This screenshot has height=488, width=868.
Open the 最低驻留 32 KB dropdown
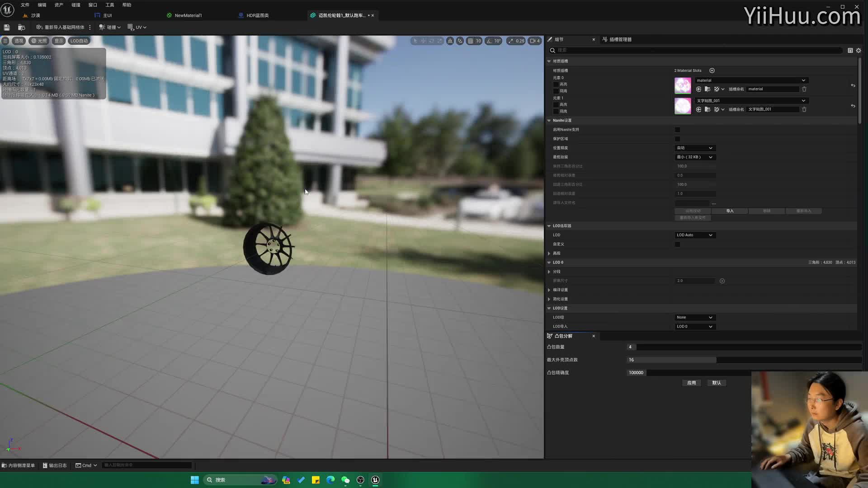pyautogui.click(x=695, y=157)
